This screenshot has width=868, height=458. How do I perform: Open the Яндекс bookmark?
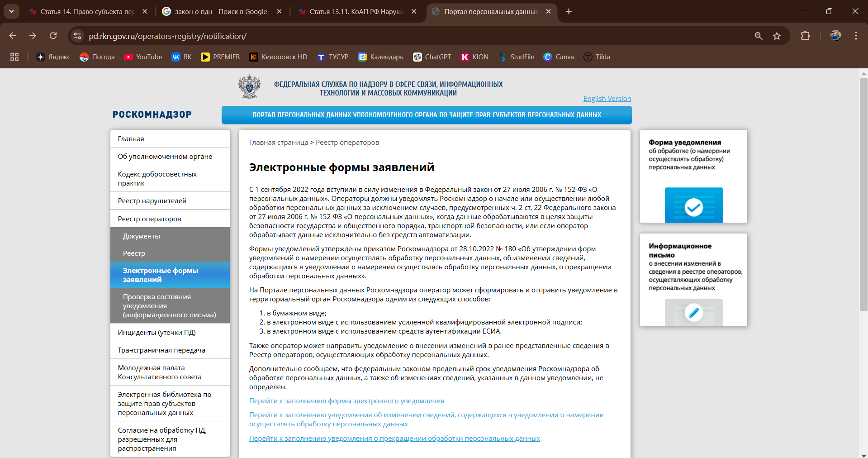click(53, 57)
